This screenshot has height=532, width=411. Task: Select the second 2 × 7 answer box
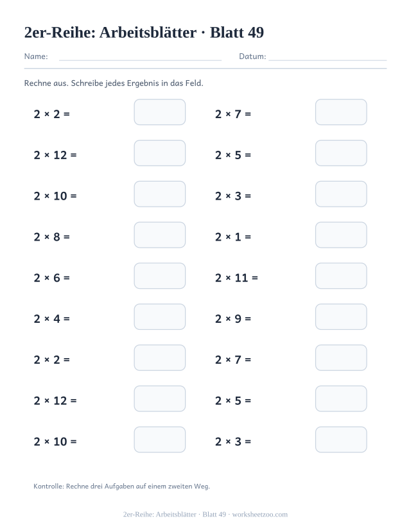pos(341,358)
